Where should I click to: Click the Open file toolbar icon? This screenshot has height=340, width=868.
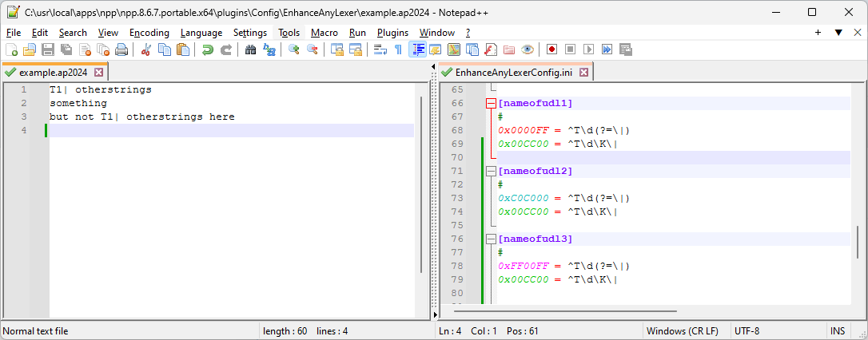[30, 49]
